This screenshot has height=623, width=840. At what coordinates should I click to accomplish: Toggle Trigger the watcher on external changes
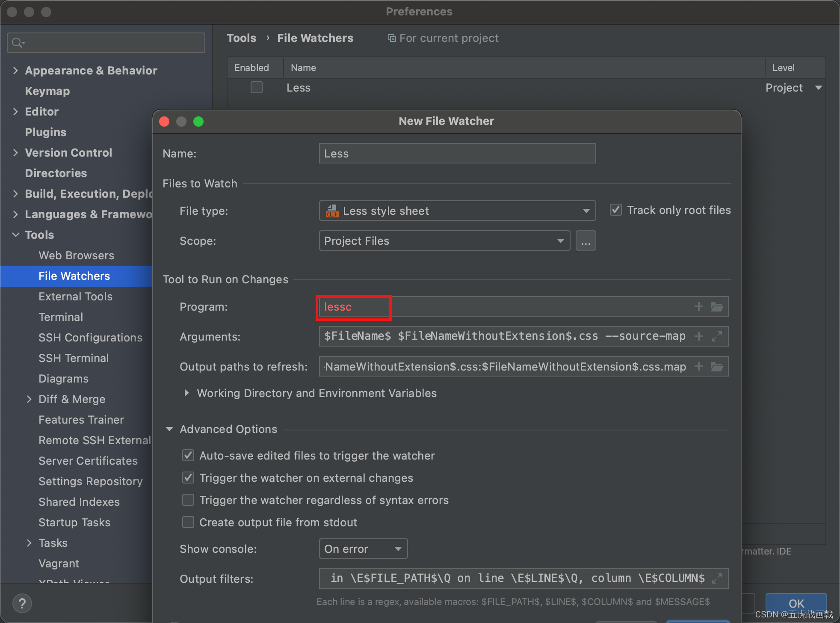(188, 478)
